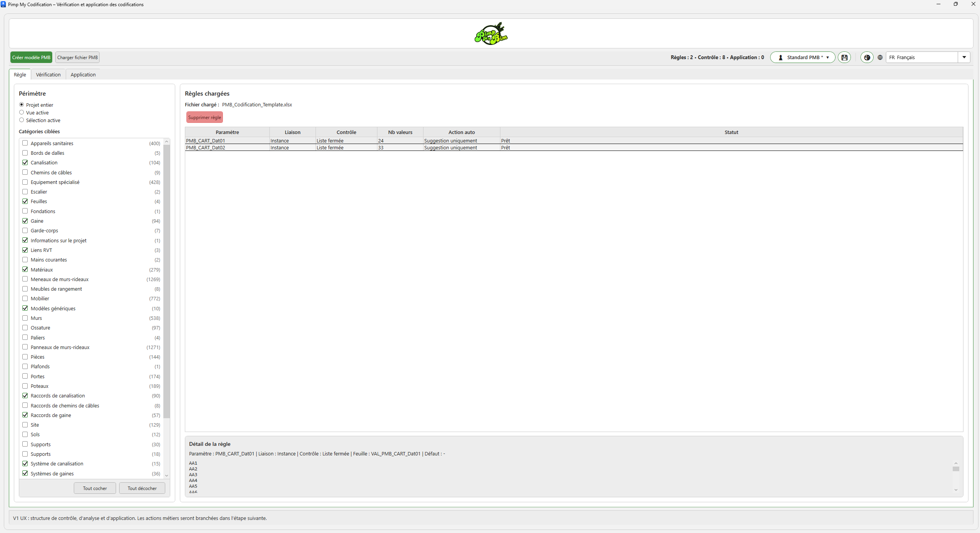Image resolution: width=980 pixels, height=533 pixels.
Task: Click the Tout décocher button
Action: (x=142, y=488)
